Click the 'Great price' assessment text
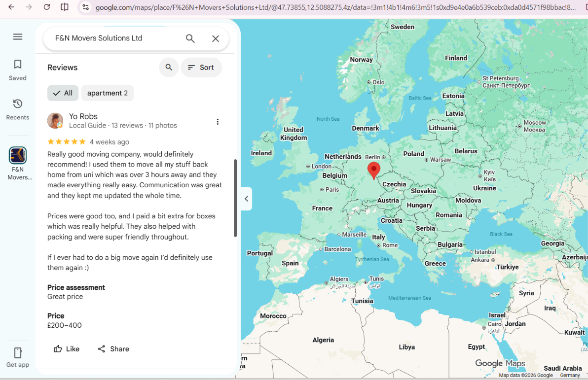Viewport: 588px width, 380px height. point(65,296)
